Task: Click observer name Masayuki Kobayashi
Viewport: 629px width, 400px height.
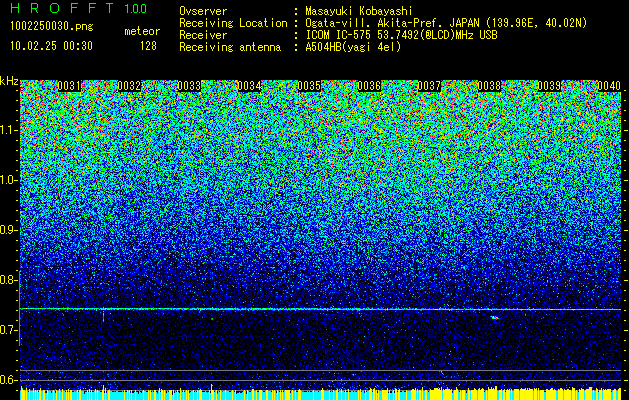Action: click(x=359, y=11)
